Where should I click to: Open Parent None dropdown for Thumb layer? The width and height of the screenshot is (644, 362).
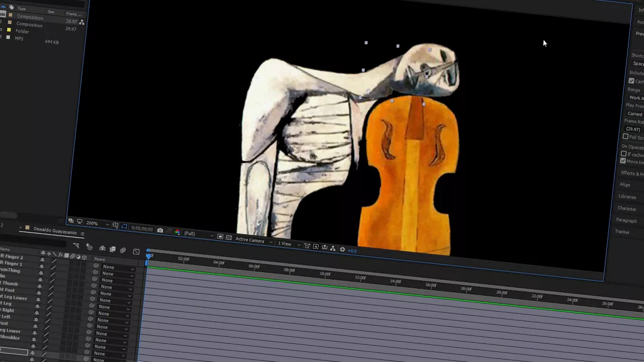coord(115,294)
